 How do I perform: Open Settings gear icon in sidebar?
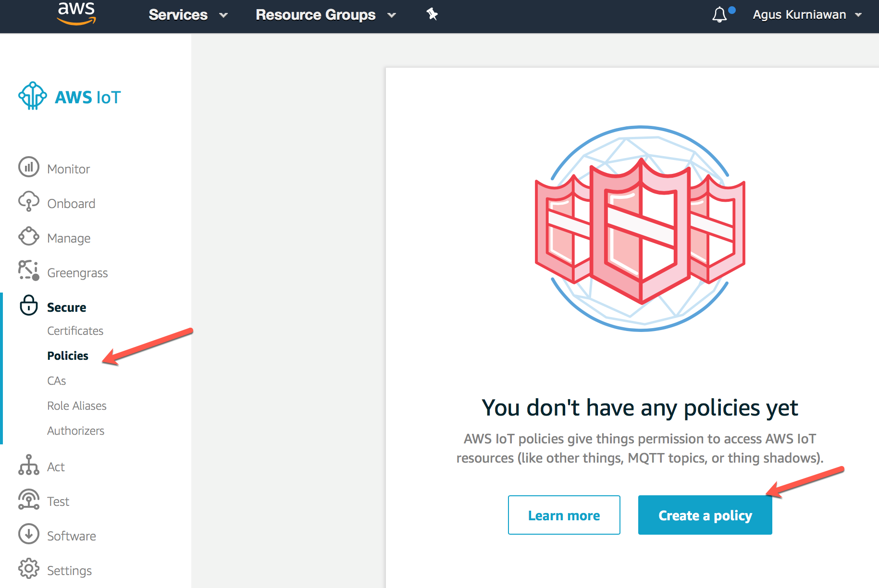[x=29, y=569]
